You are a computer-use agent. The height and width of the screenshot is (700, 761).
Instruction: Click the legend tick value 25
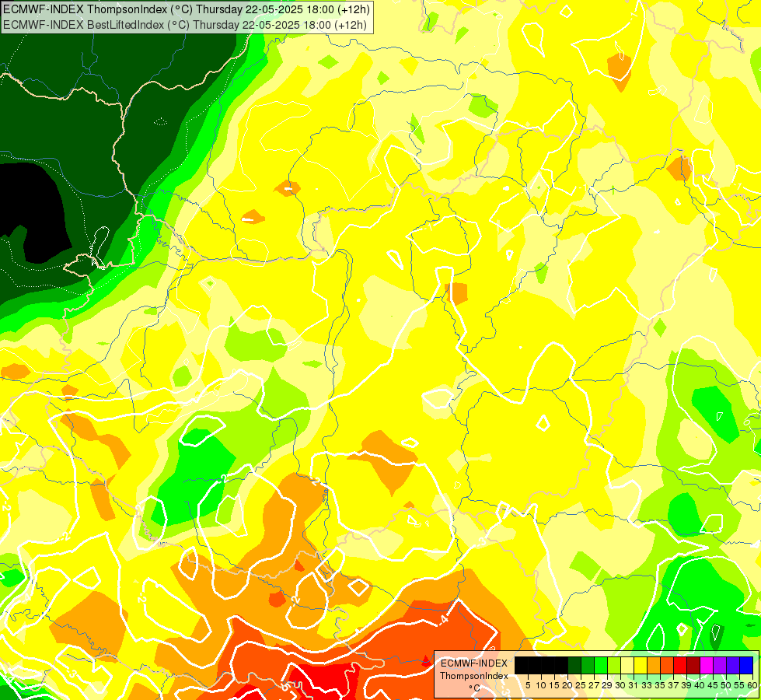coord(581,685)
